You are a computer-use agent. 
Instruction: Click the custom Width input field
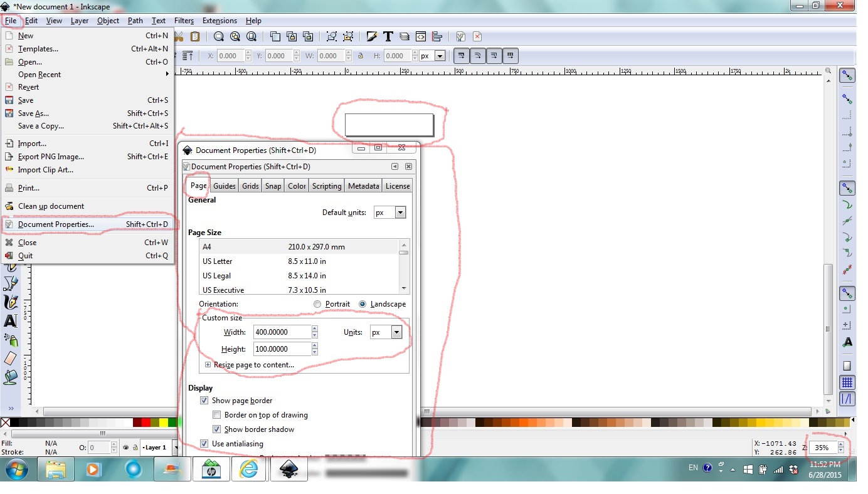(282, 332)
